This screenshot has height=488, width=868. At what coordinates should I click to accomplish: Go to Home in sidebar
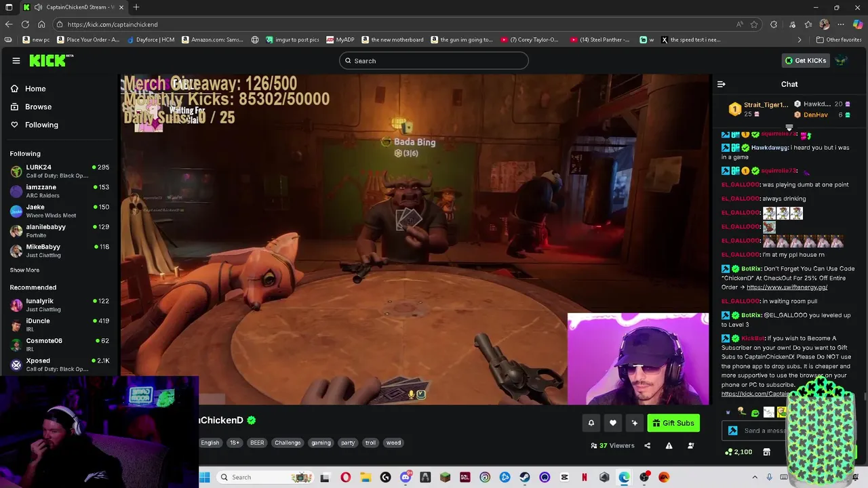(x=35, y=89)
